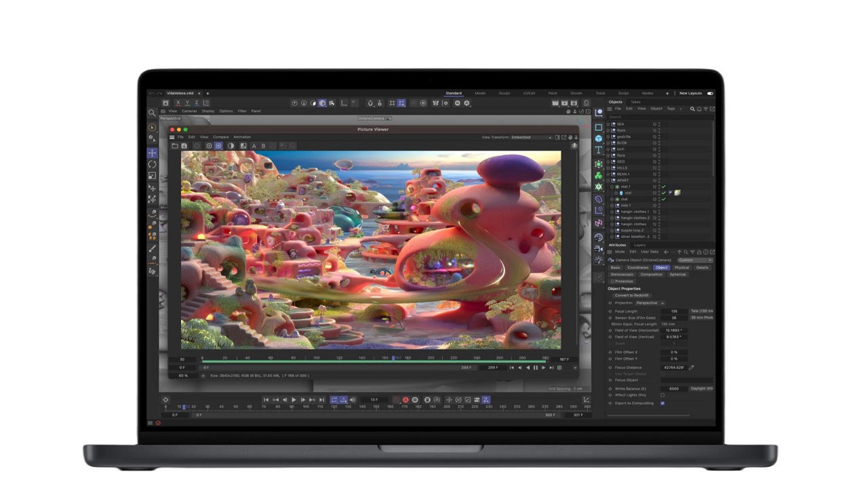868x488 pixels.
Task: Select the Physical attribute button
Action: [682, 268]
